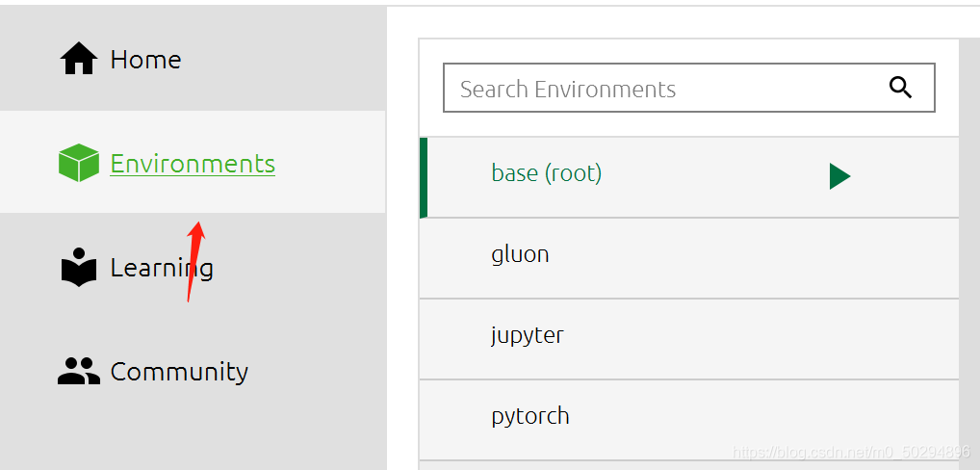Select the base (root) environment

tap(546, 173)
